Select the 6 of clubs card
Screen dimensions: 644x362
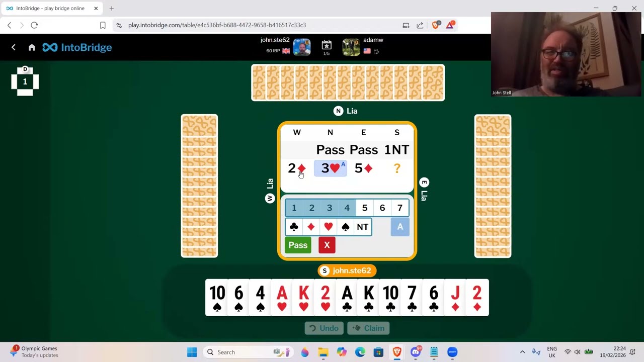(x=433, y=298)
